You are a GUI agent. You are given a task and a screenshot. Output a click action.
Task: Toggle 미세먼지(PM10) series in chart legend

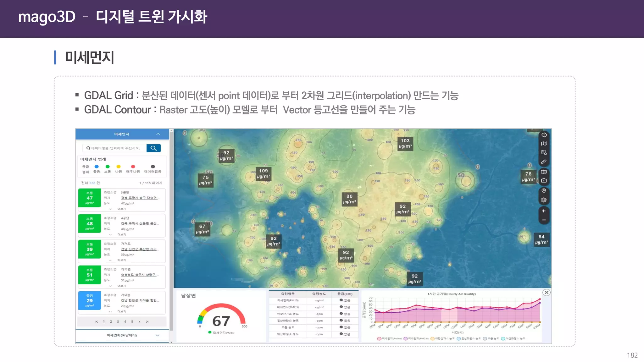389,339
